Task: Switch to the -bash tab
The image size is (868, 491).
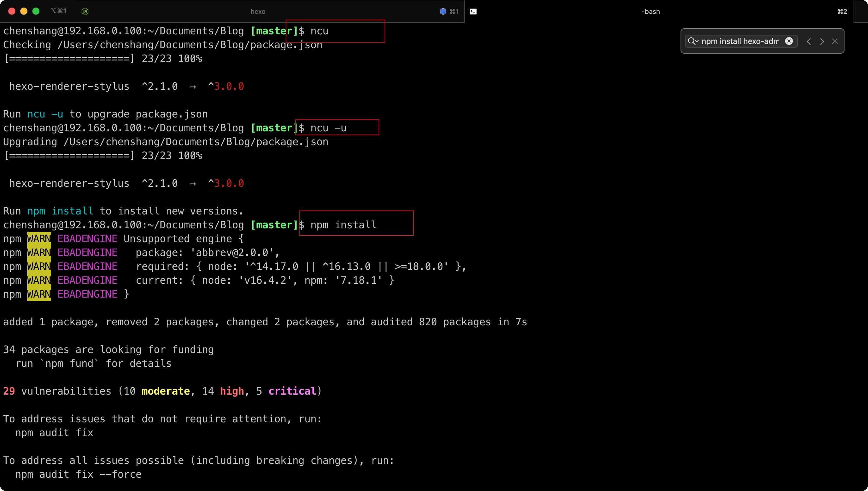Action: (650, 11)
